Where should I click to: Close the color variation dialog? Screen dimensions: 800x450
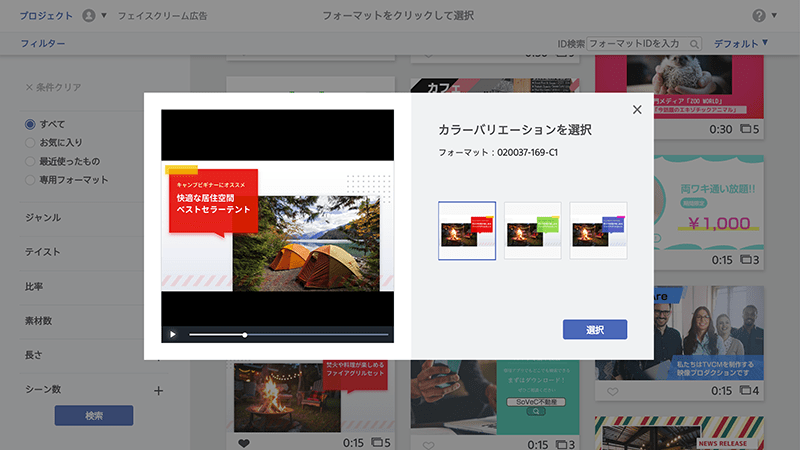pyautogui.click(x=637, y=110)
